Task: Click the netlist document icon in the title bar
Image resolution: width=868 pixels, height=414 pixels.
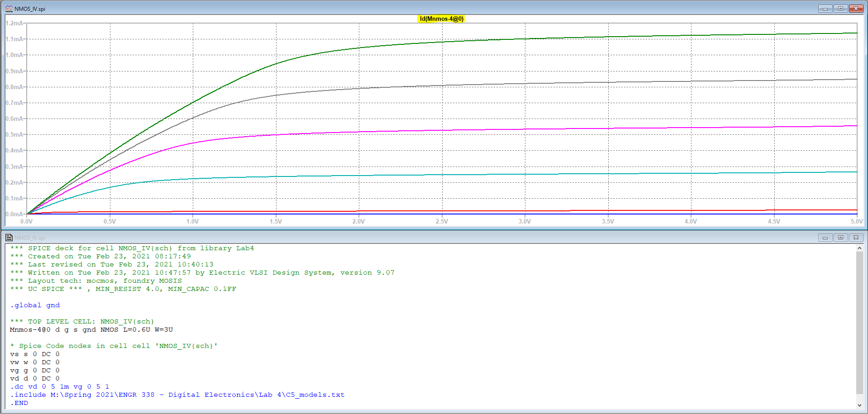Action: (9, 238)
